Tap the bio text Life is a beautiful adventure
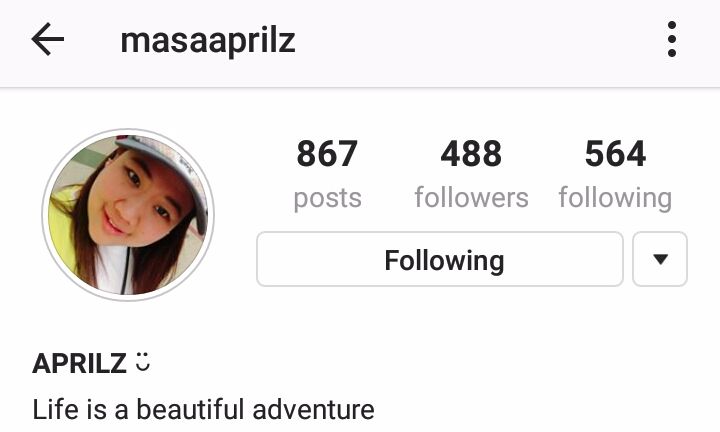Viewport: 720px width, 432px height. click(x=203, y=410)
